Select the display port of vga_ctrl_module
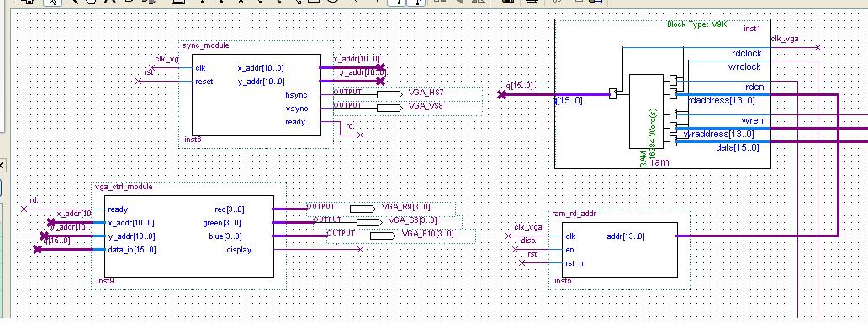This screenshot has width=868, height=323. tap(239, 250)
